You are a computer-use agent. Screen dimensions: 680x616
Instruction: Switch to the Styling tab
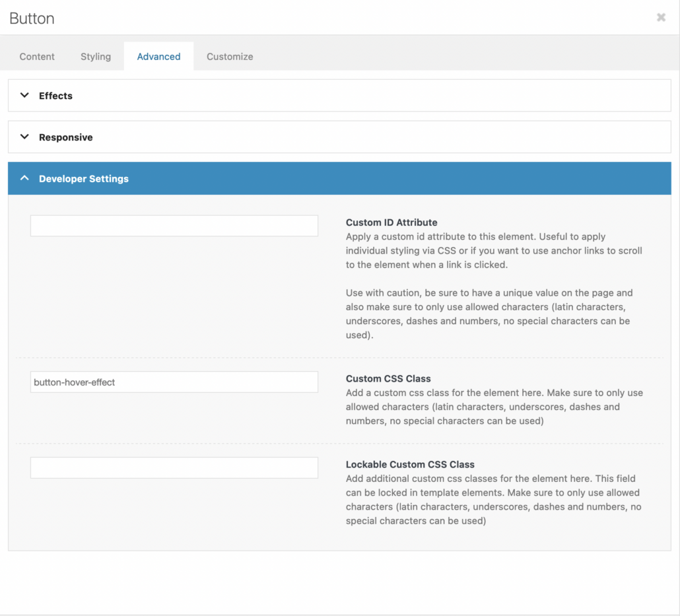[95, 57]
